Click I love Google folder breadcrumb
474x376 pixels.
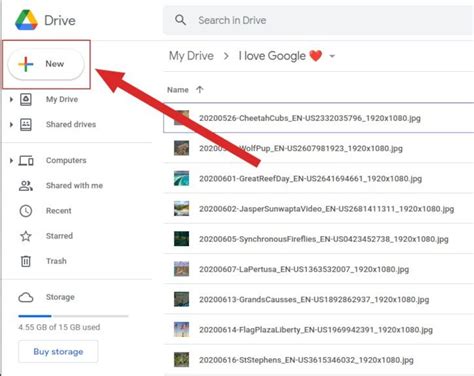pyautogui.click(x=281, y=56)
